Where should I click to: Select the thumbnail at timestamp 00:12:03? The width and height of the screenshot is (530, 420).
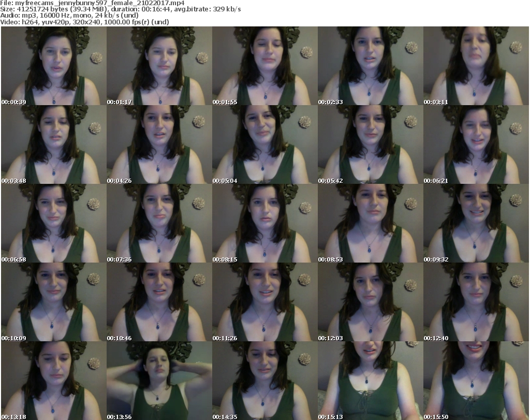tap(371, 302)
